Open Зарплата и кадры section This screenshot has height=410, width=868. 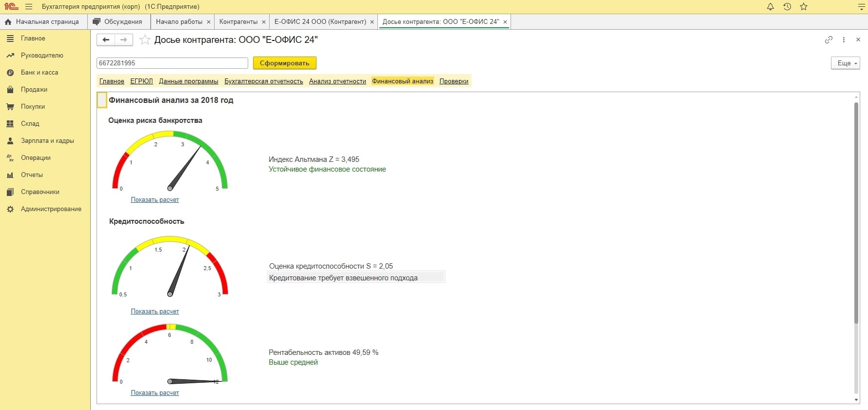(x=47, y=141)
